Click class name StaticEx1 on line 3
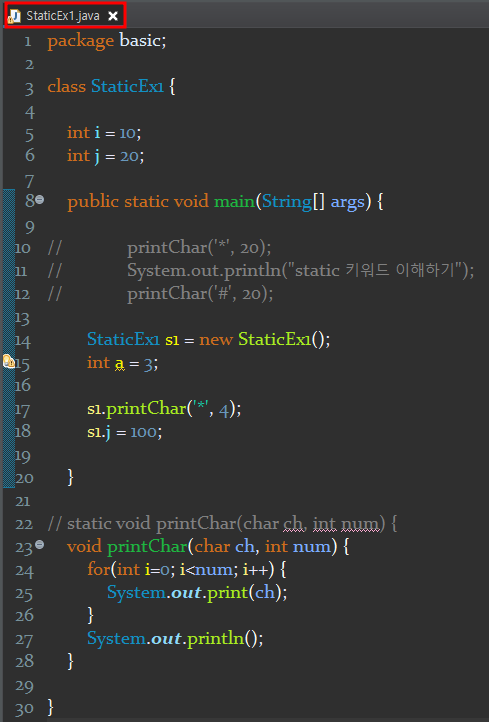This screenshot has width=489, height=722. (127, 86)
